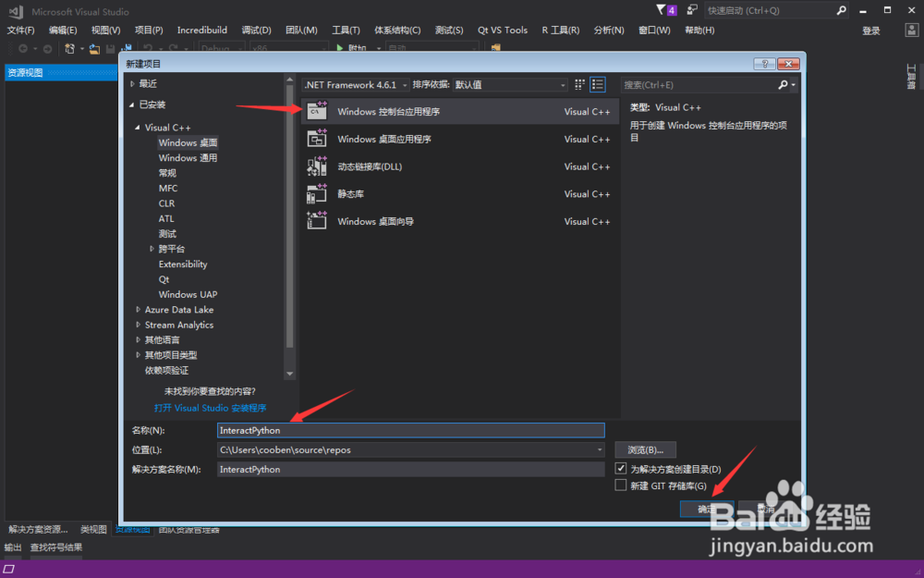Viewport: 924px width, 578px height.
Task: Open the notifications flag icon
Action: [x=662, y=10]
